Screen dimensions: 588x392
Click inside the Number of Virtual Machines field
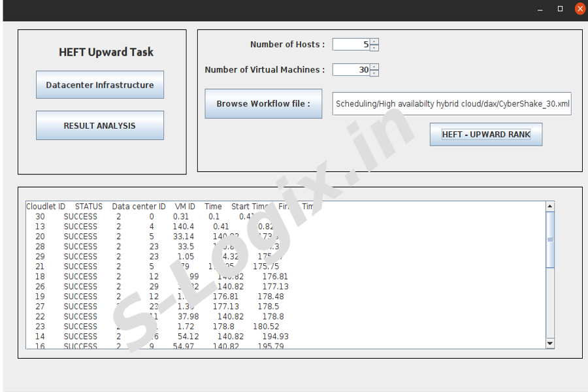pyautogui.click(x=350, y=69)
